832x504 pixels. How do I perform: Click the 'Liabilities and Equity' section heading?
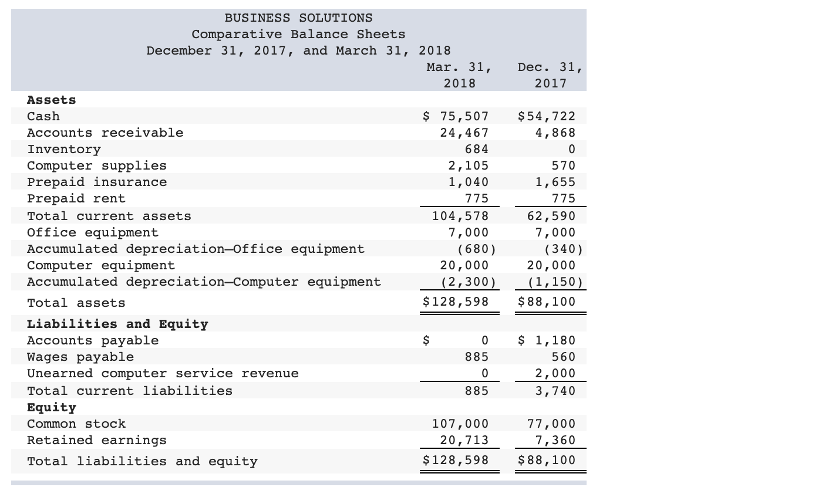click(117, 324)
